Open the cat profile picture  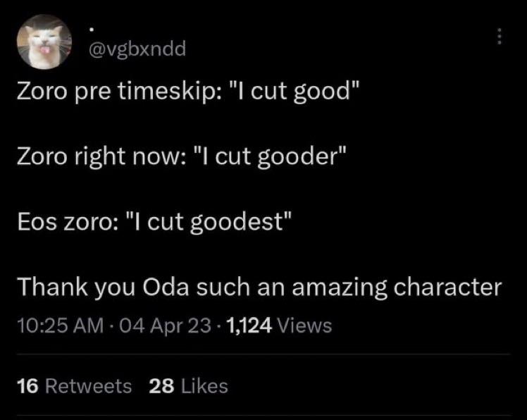click(x=44, y=42)
